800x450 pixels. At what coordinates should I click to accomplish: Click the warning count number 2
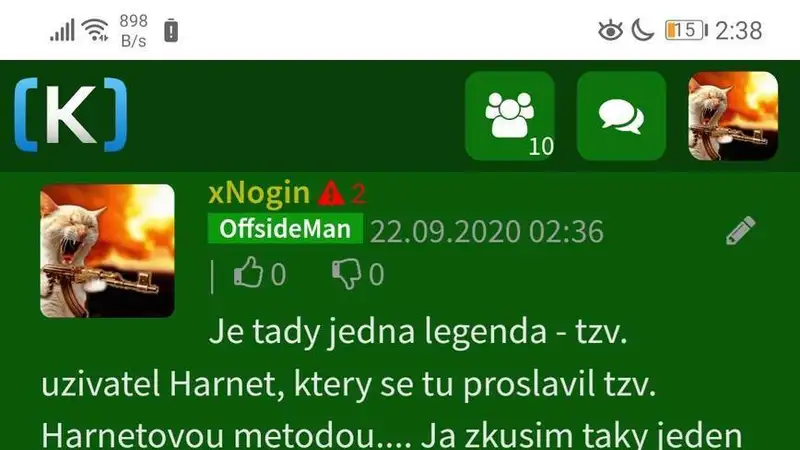pos(359,193)
